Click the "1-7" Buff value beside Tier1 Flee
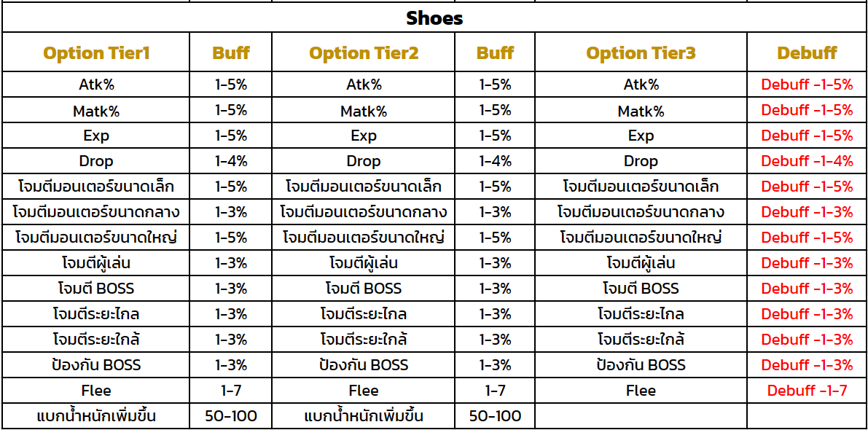This screenshot has height=430, width=868. point(231,391)
